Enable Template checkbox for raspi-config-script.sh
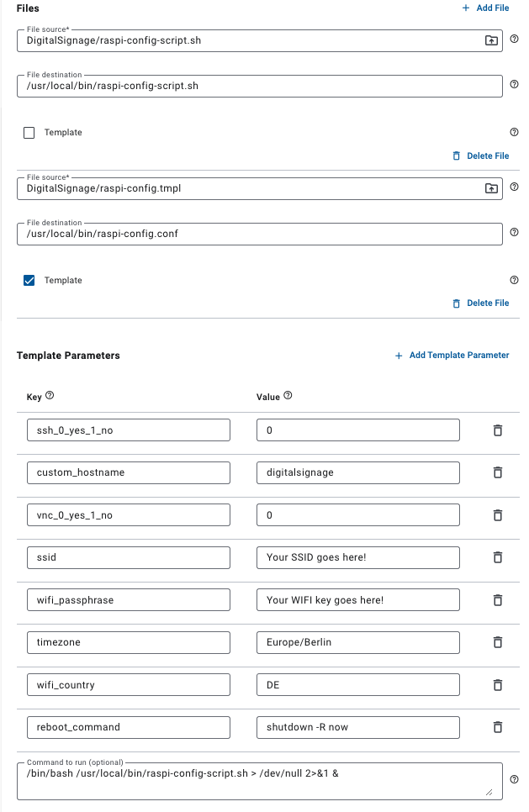The width and height of the screenshot is (529, 812). (29, 133)
